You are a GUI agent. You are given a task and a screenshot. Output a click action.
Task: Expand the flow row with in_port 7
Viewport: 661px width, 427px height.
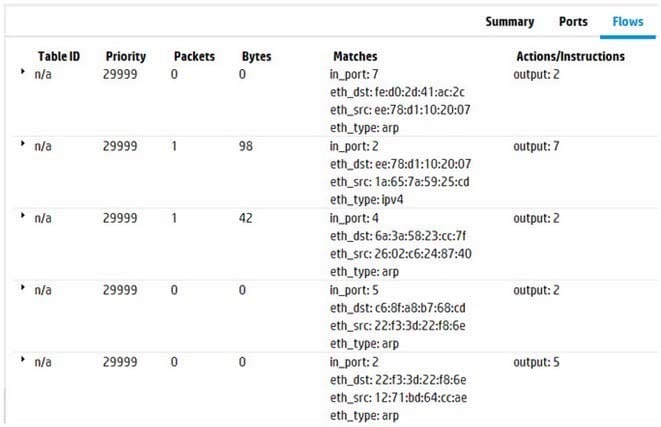pyautogui.click(x=22, y=73)
